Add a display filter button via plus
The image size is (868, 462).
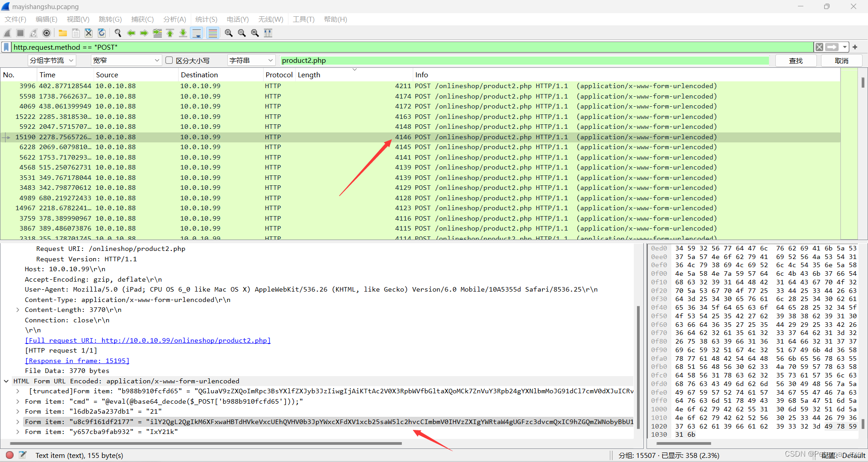coord(855,47)
